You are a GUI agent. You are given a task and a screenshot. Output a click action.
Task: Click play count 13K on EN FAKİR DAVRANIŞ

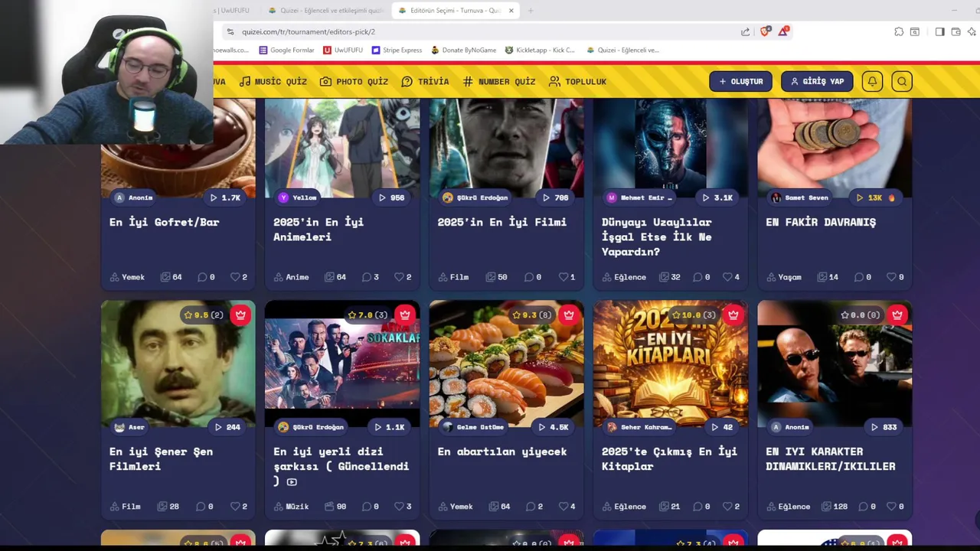(x=875, y=197)
